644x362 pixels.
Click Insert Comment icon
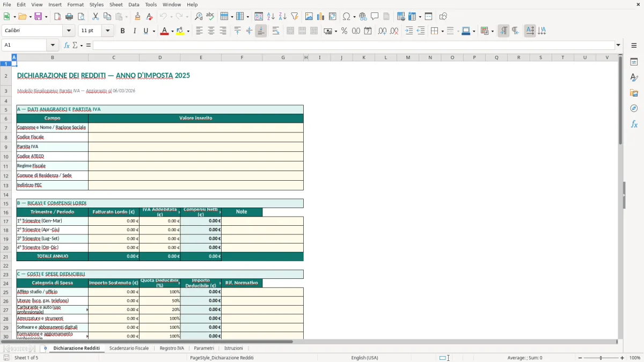(x=375, y=17)
